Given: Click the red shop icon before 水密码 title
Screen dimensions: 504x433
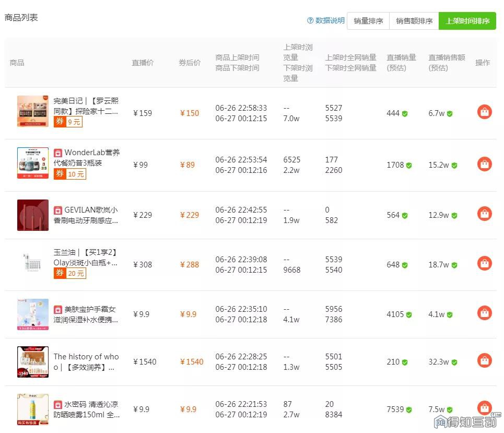Looking at the screenshot, I should [x=57, y=405].
